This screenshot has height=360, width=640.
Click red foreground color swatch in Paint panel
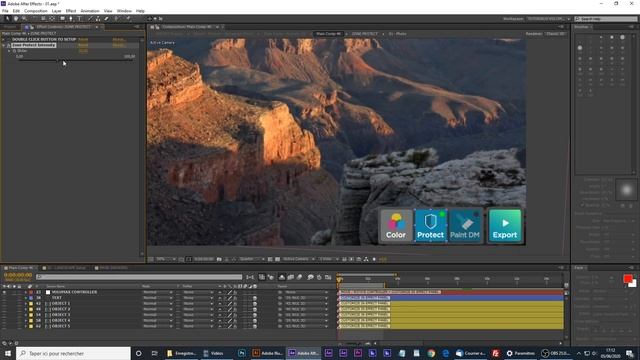628,279
